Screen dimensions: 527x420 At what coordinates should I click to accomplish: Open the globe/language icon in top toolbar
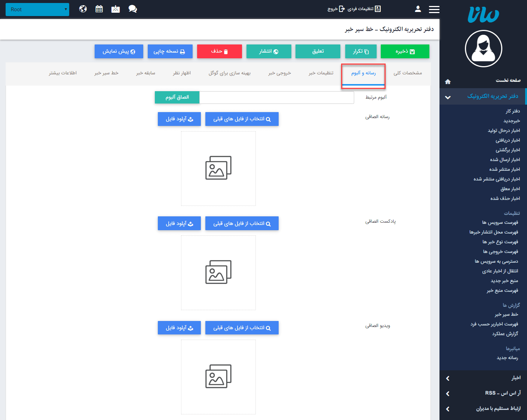click(x=83, y=9)
